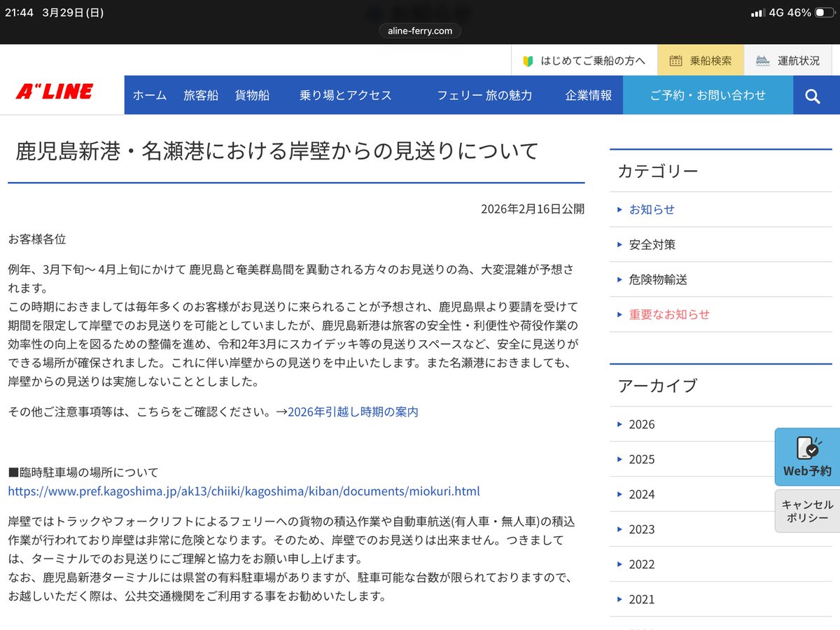Open the search magnifier icon

pyautogui.click(x=813, y=94)
